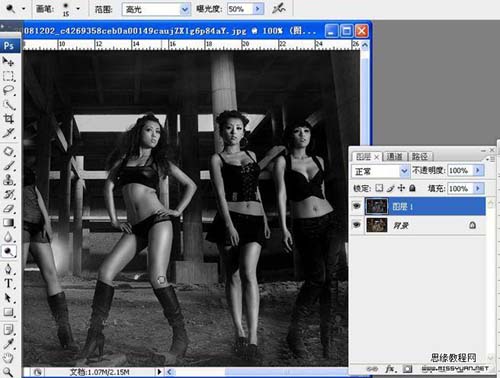Viewport: 500px width, 378px height.
Task: Select the Hand tool
Action: point(8,358)
